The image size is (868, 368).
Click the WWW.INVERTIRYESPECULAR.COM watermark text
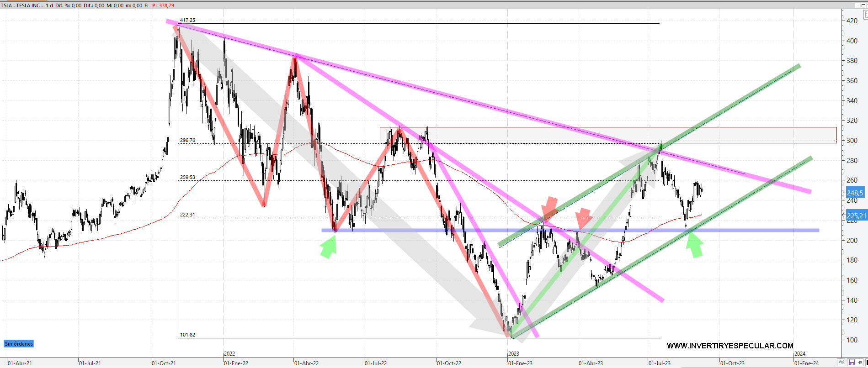click(730, 346)
